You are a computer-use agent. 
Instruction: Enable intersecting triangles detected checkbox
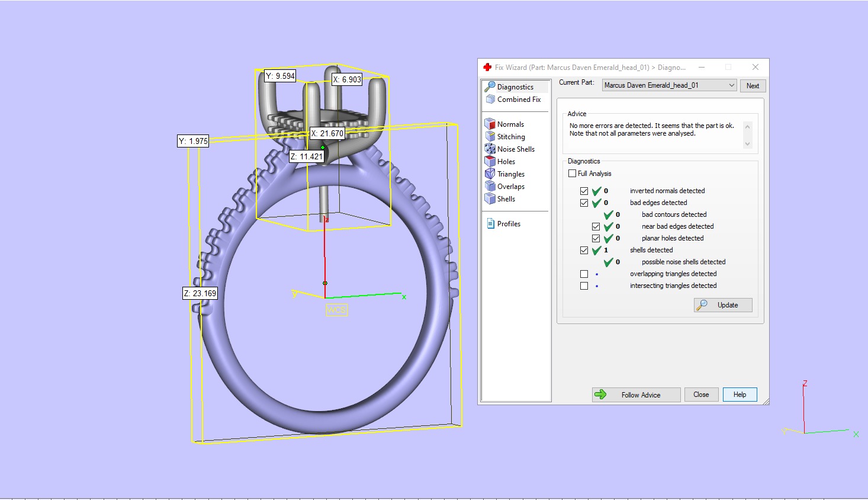click(x=584, y=286)
